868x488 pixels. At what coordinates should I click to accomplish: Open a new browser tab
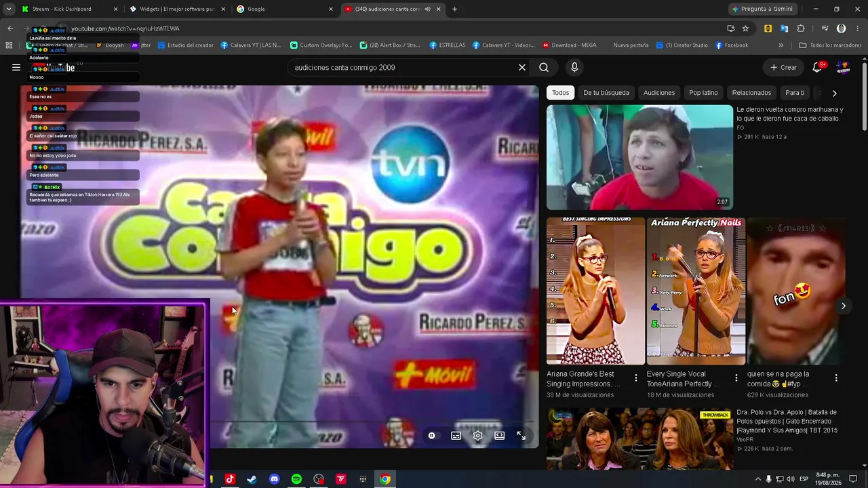coord(454,9)
